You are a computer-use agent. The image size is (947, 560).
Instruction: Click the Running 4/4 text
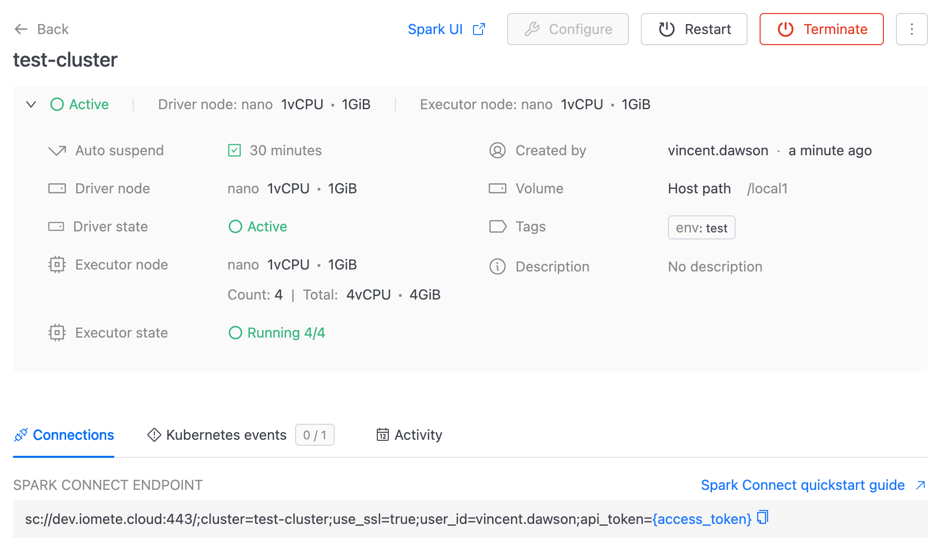click(286, 333)
